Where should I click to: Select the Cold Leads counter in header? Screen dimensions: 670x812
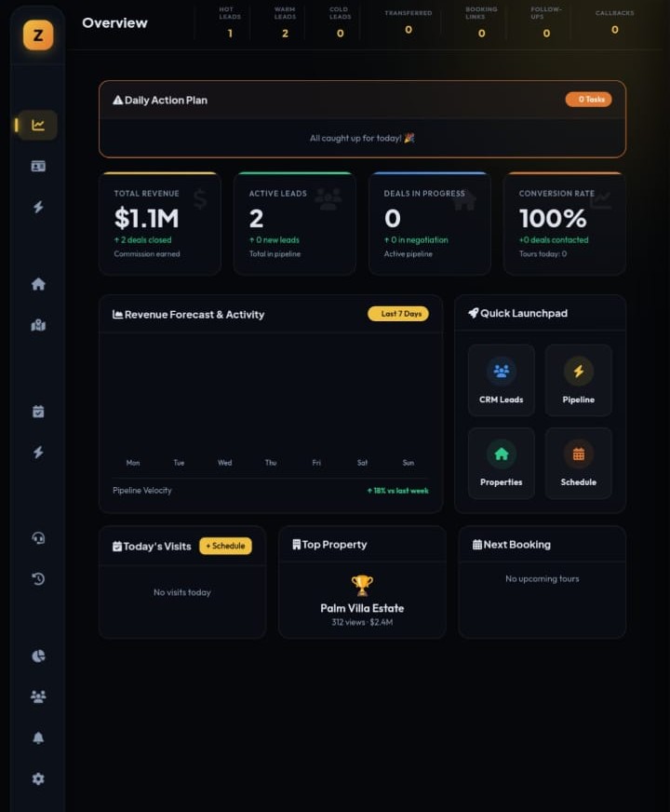coord(340,23)
